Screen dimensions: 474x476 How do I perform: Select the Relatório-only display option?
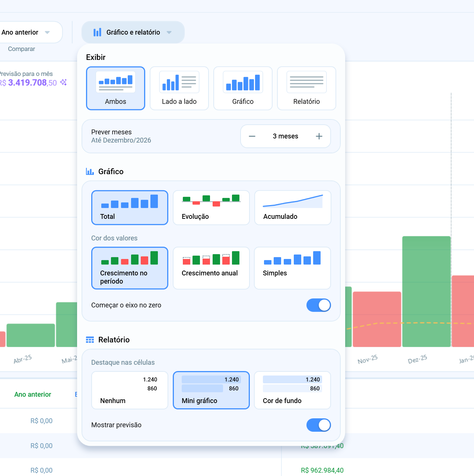pos(306,88)
